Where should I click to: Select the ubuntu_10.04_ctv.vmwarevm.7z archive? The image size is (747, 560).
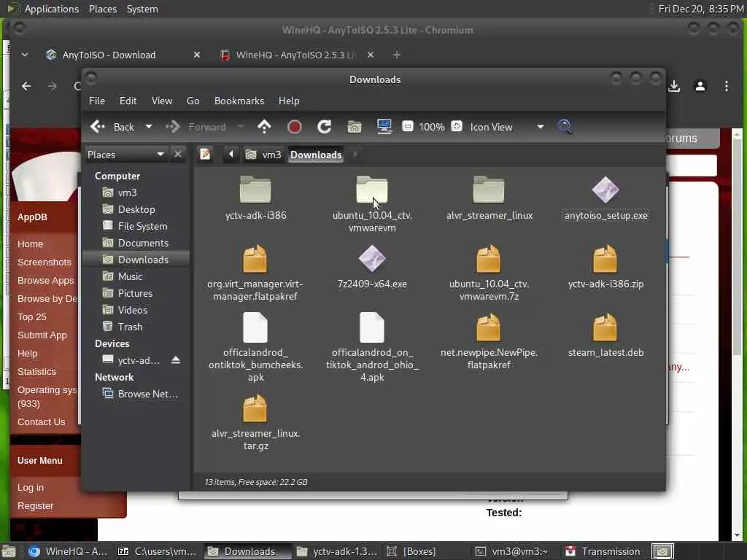(489, 273)
